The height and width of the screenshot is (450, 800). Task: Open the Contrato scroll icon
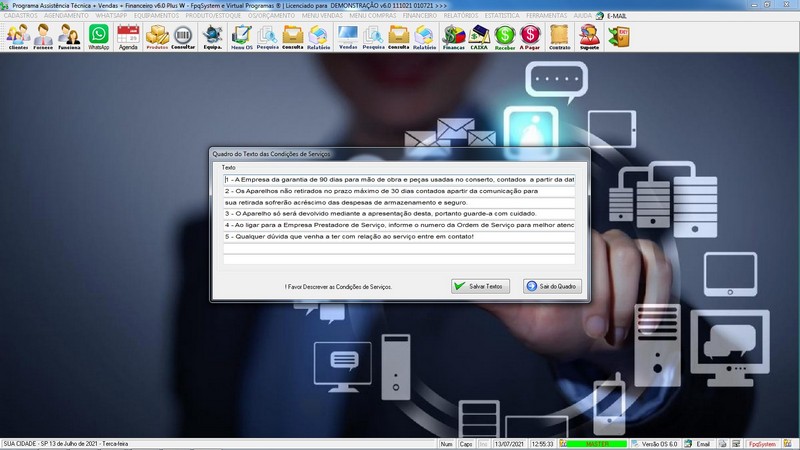click(x=560, y=37)
